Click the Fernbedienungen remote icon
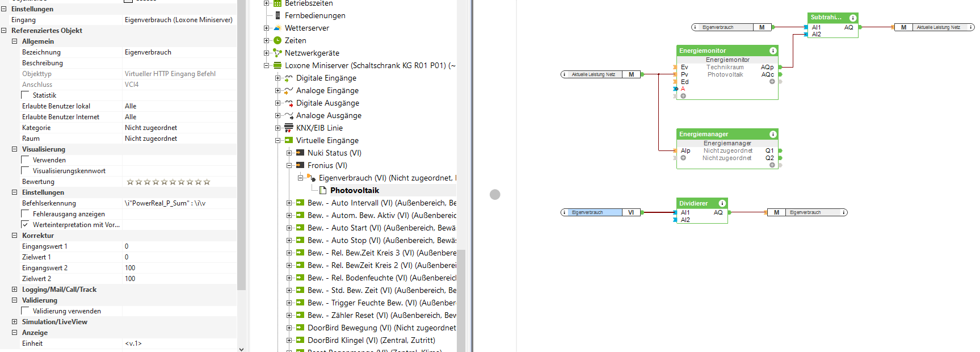Viewport: 980px width, 352px height. click(277, 15)
